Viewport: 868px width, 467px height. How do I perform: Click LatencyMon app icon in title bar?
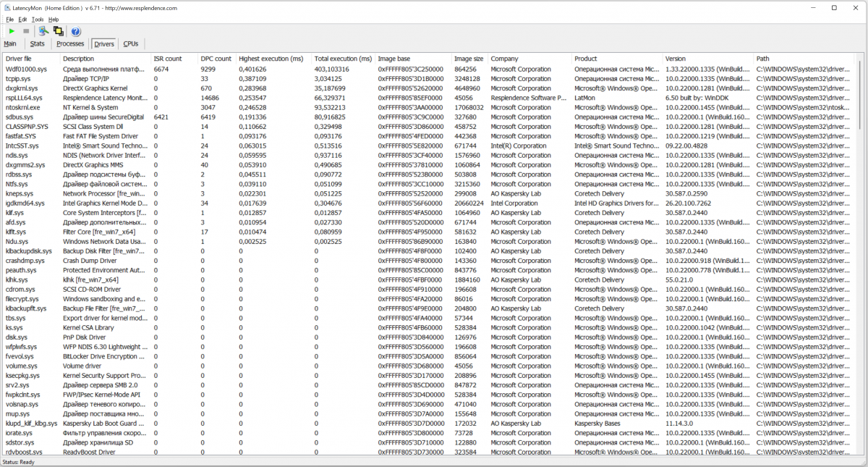(7, 7)
